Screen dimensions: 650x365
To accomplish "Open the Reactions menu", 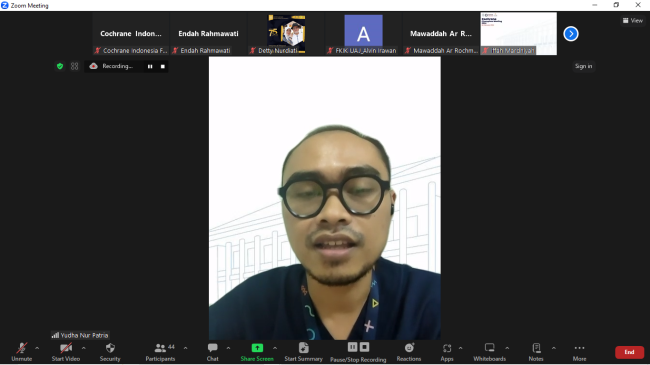I will [x=409, y=352].
